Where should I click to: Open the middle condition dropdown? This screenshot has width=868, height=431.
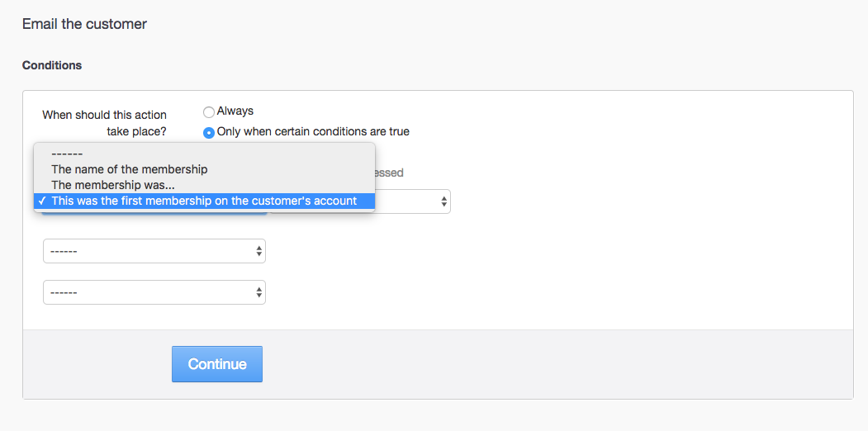(154, 251)
